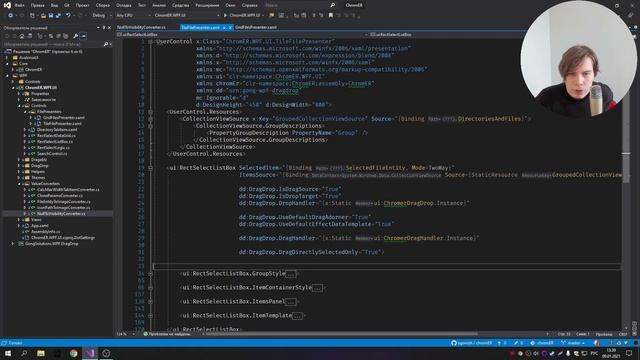
Task: Select the Themes folder in the tree
Action: click(38, 178)
